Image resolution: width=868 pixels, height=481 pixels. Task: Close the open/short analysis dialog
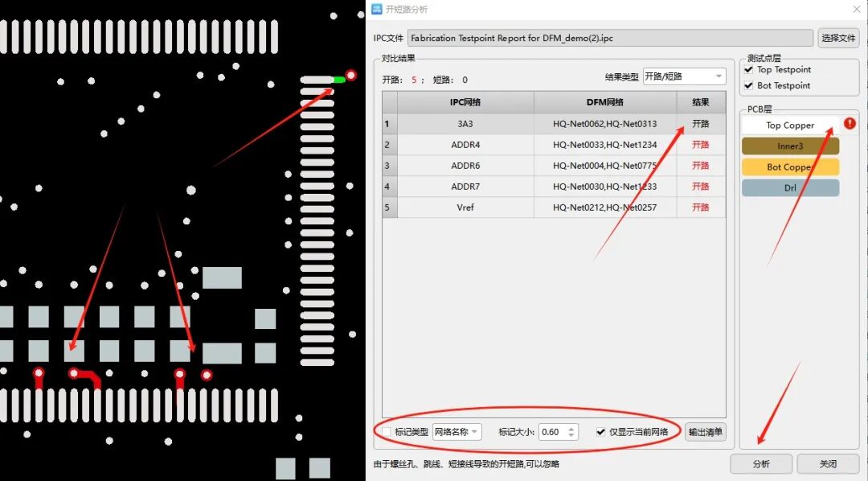pos(856,9)
